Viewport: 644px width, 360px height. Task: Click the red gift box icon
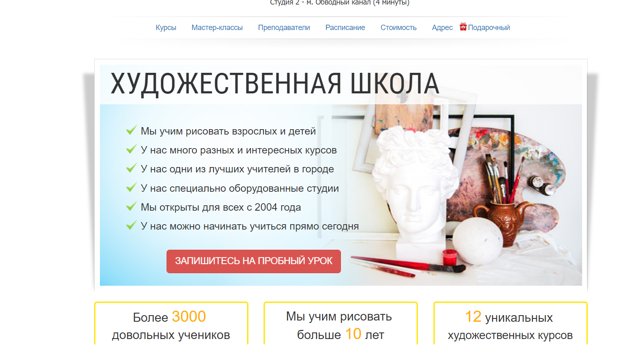click(463, 27)
